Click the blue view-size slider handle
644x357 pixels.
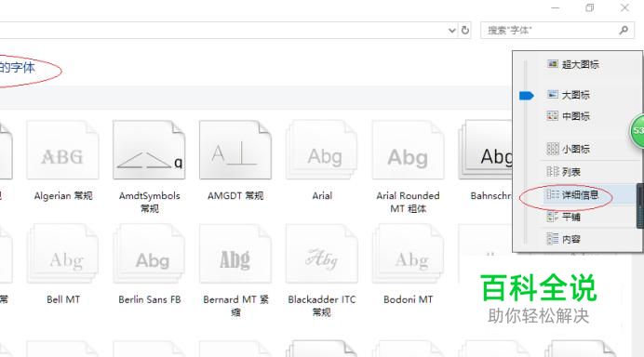point(526,96)
